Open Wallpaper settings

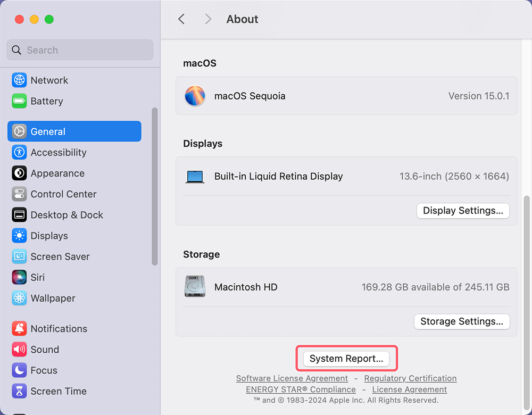point(53,298)
